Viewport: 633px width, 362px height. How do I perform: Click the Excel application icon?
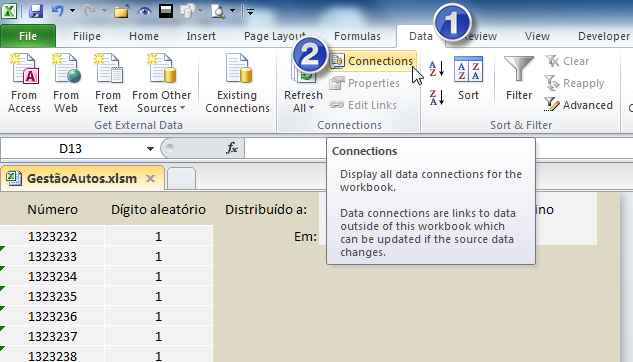point(8,11)
